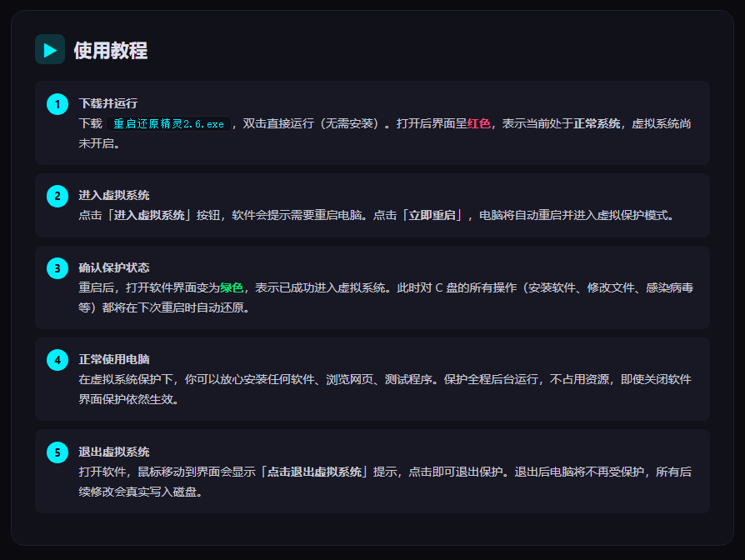The width and height of the screenshot is (745, 560).
Task: Click the step 2 number badge
Action: [x=57, y=196]
